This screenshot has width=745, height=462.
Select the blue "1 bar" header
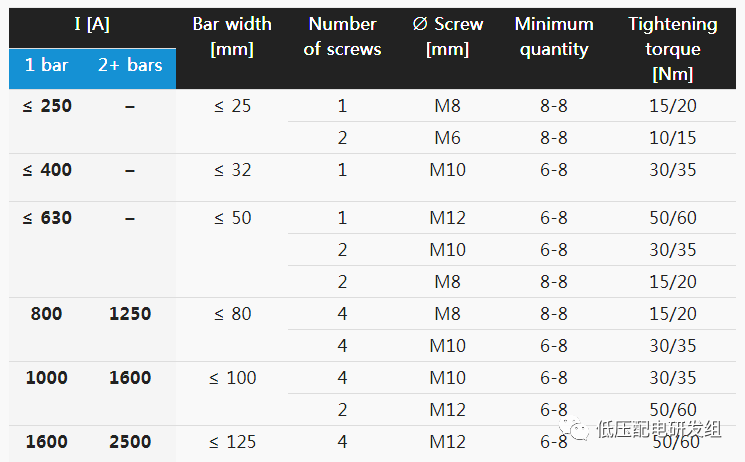click(47, 65)
